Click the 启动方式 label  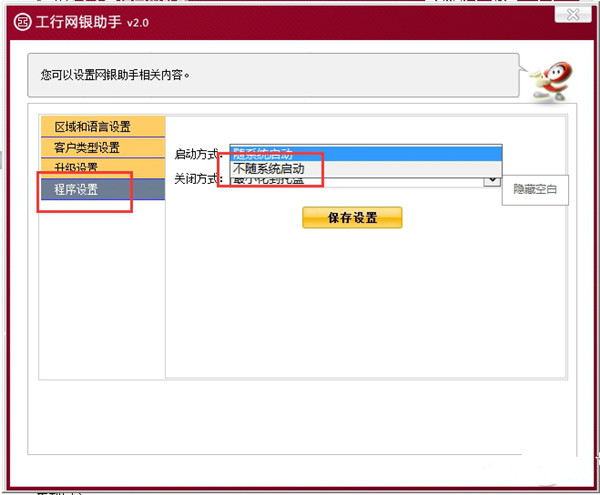[198, 154]
